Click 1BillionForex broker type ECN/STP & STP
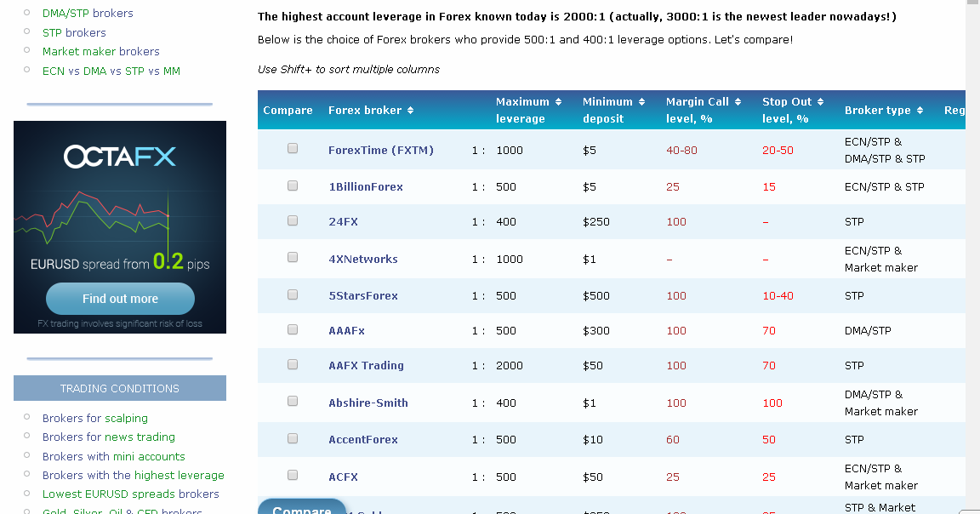 [884, 187]
